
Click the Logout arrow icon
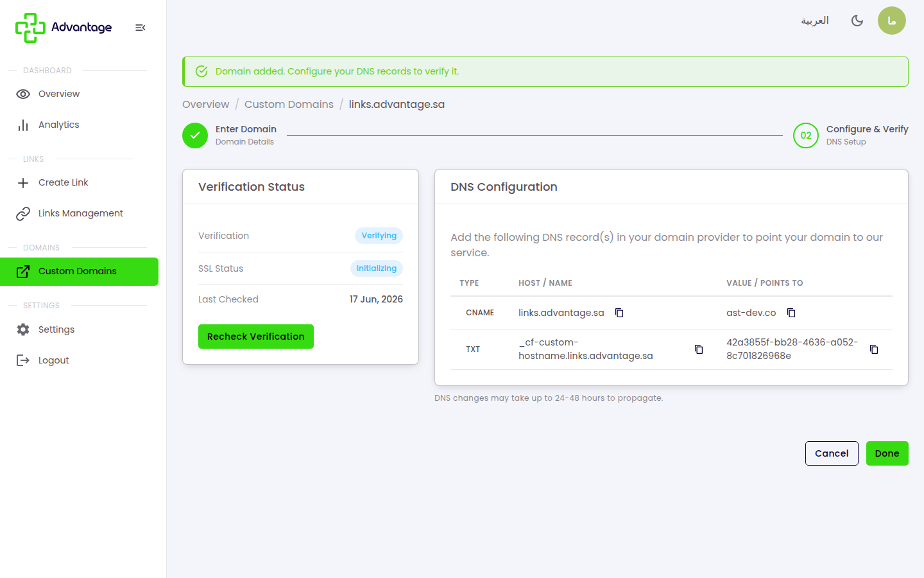pyautogui.click(x=23, y=360)
